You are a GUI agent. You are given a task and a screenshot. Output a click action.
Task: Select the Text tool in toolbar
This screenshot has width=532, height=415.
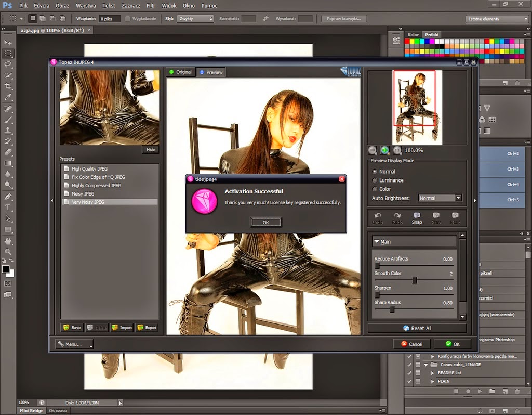[x=8, y=207]
